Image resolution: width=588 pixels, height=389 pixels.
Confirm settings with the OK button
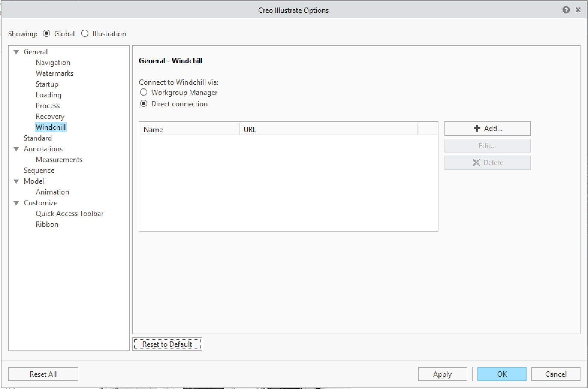point(502,374)
